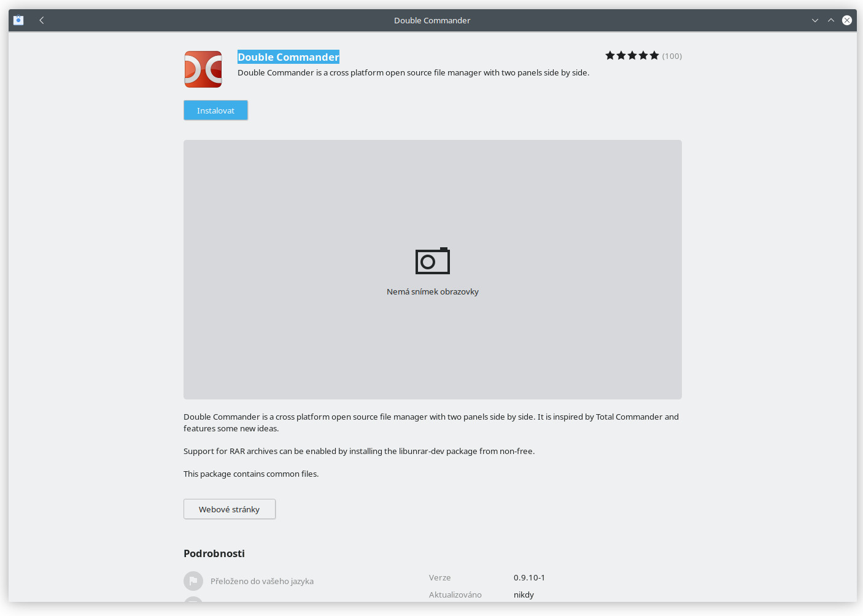863x616 pixels.
Task: Click the Podrobnosti heading
Action: tap(214, 553)
